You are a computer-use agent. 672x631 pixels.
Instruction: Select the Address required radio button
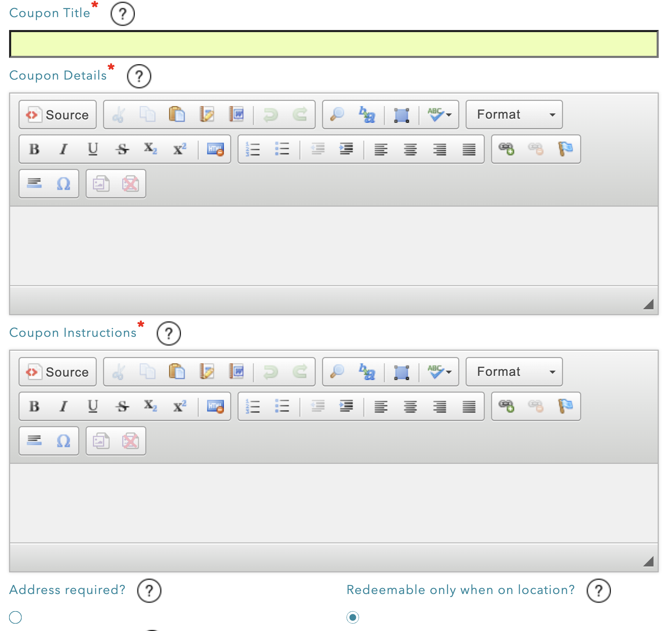[15, 617]
